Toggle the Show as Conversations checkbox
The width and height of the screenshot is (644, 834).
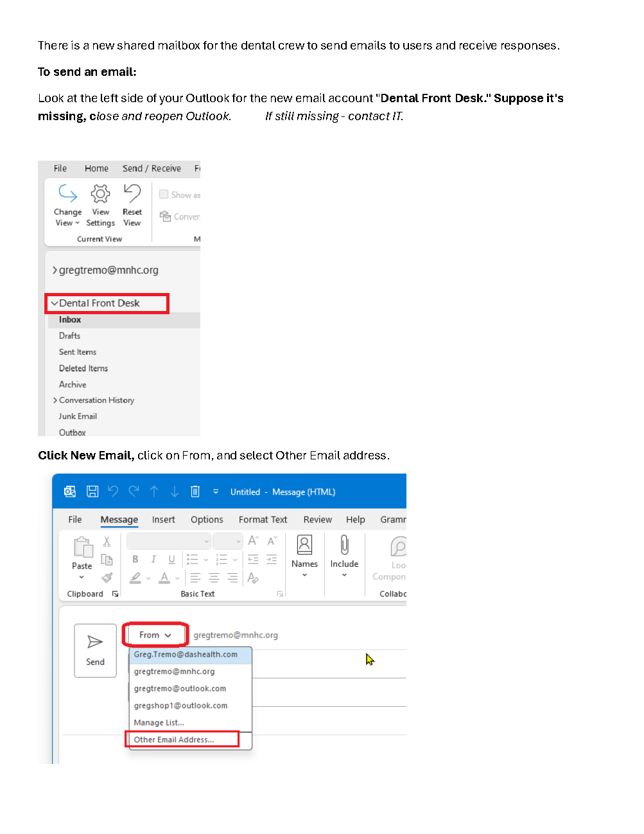coord(164,195)
